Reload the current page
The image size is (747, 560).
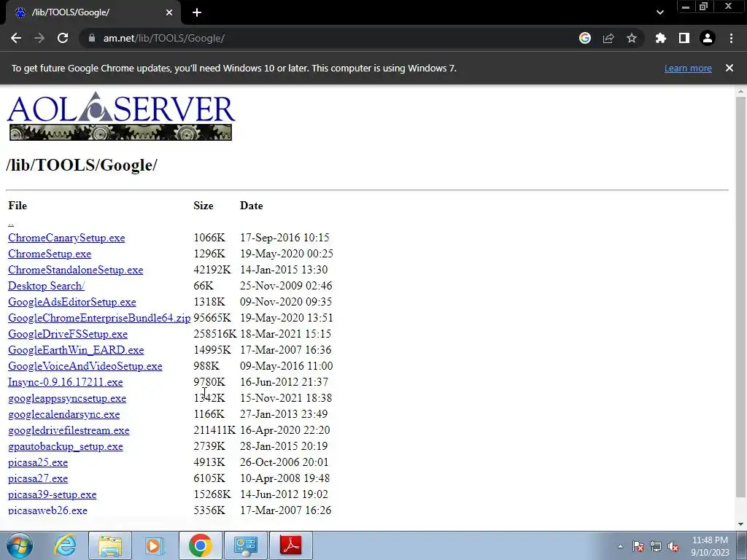63,38
